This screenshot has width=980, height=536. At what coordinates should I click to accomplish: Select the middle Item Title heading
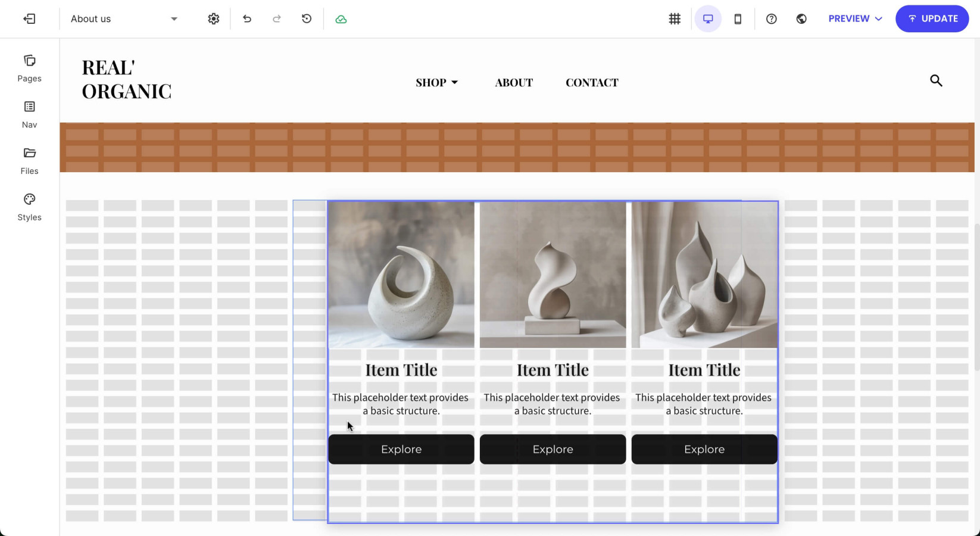(553, 370)
